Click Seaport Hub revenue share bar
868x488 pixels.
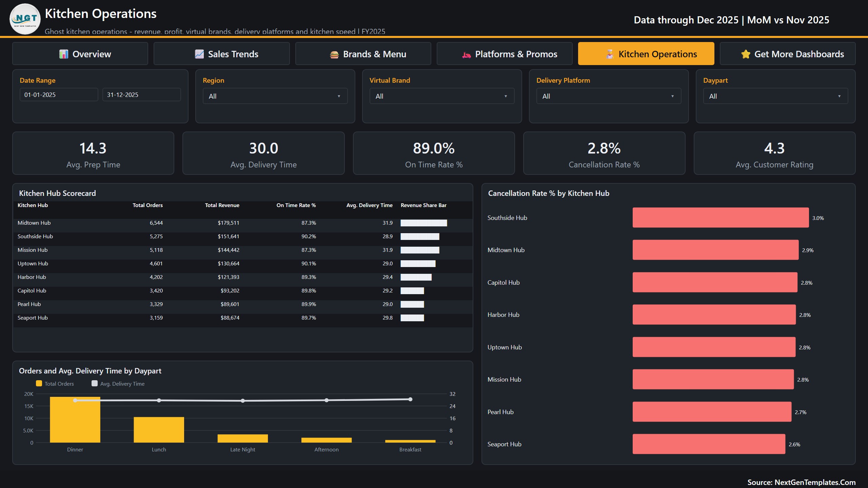point(412,318)
